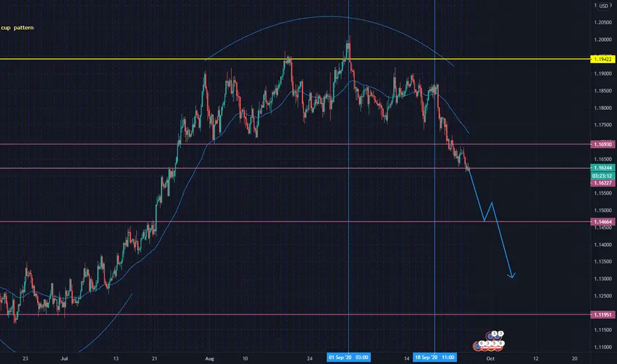Select the pink 1.16930 price label
This screenshot has height=364, width=617.
[602, 144]
